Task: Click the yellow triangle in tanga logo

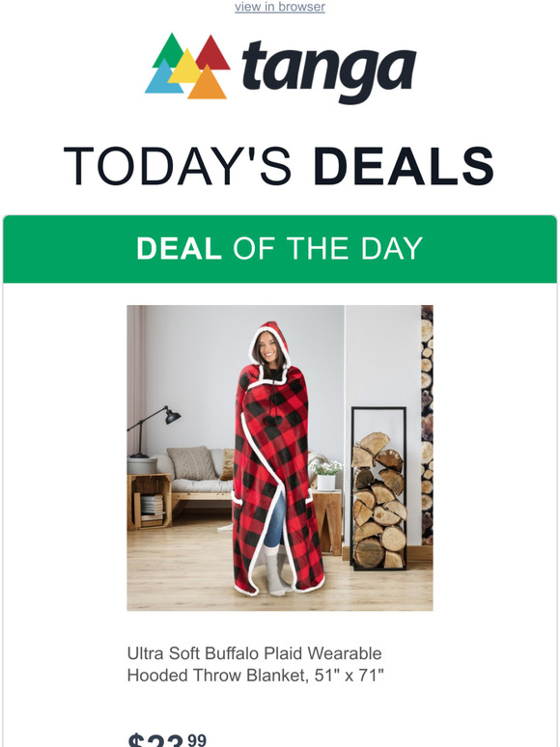Action: coord(186,67)
